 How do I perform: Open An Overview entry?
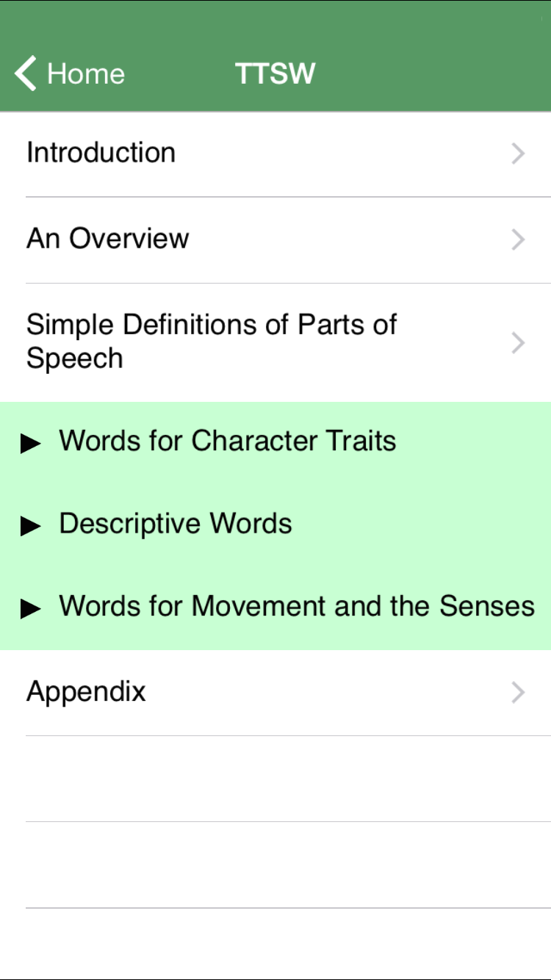coord(108,239)
